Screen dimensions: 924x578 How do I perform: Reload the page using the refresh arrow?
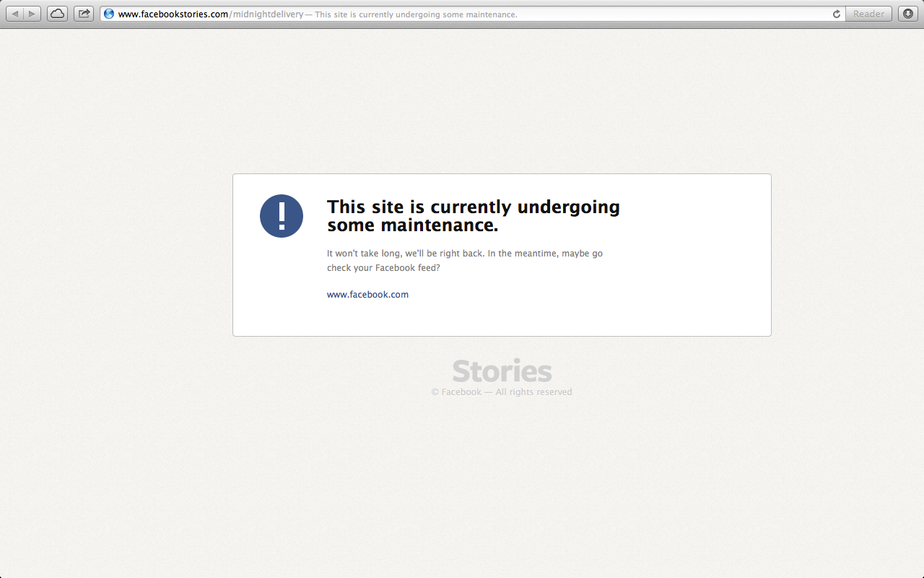[837, 14]
